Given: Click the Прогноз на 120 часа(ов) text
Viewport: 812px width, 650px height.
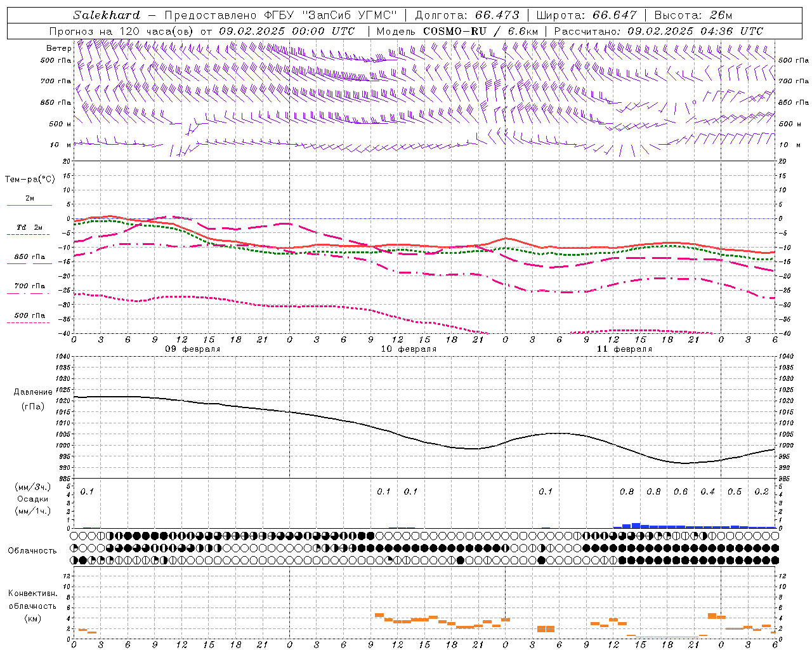Looking at the screenshot, I should click(x=122, y=31).
